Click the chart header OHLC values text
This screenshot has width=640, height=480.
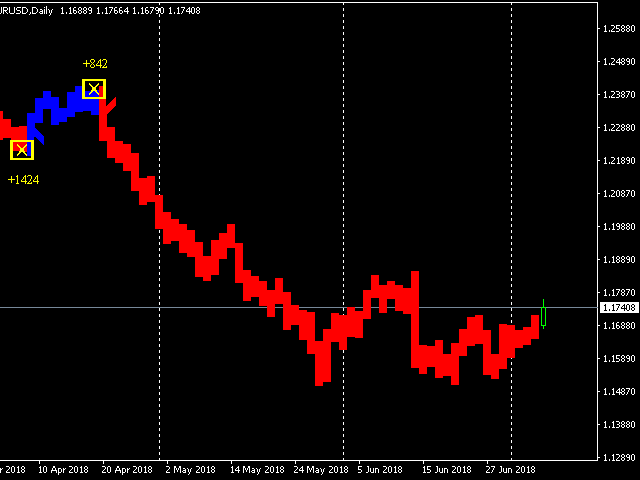(130, 11)
